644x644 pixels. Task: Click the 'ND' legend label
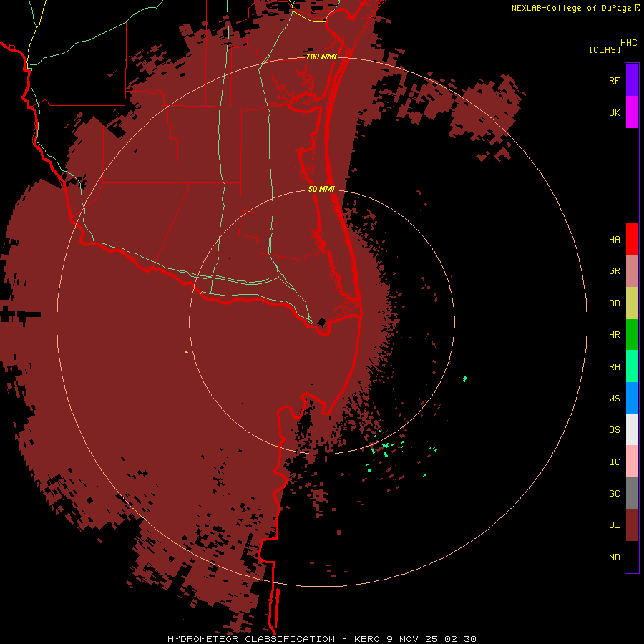(614, 557)
